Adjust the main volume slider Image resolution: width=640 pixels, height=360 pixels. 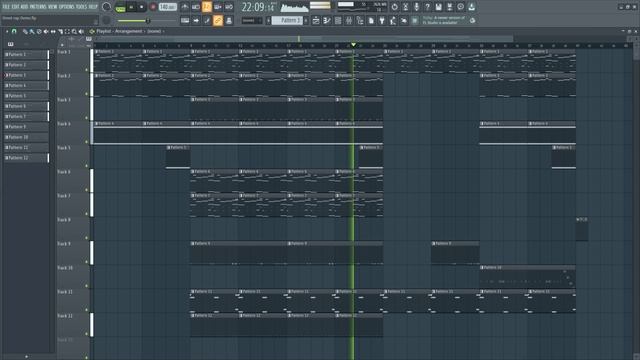tap(148, 21)
